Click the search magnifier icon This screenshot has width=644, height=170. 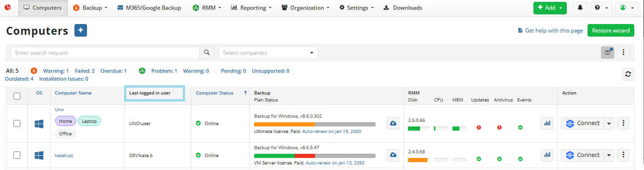click(x=207, y=53)
